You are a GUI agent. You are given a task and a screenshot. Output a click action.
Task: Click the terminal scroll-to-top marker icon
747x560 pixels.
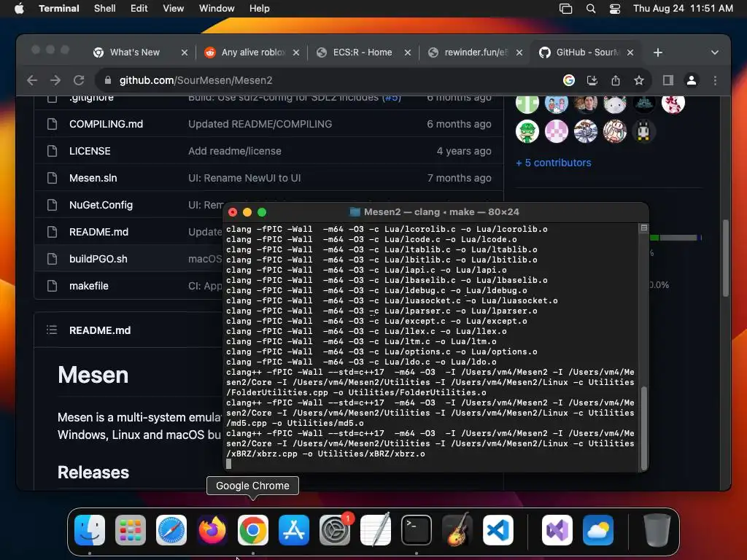[644, 228]
